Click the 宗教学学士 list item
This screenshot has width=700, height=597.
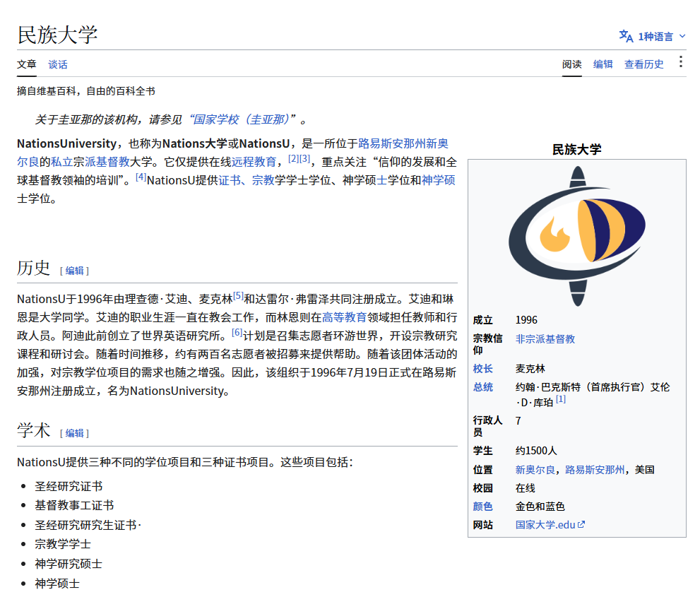[x=63, y=544]
